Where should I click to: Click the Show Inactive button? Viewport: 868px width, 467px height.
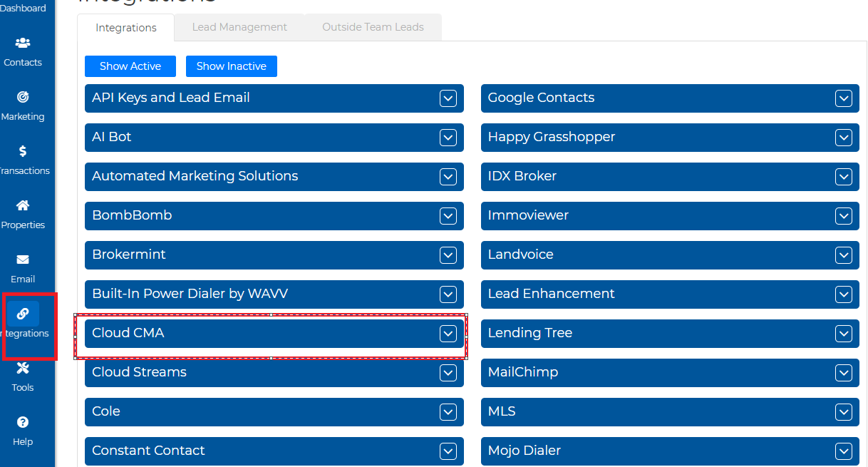point(232,66)
